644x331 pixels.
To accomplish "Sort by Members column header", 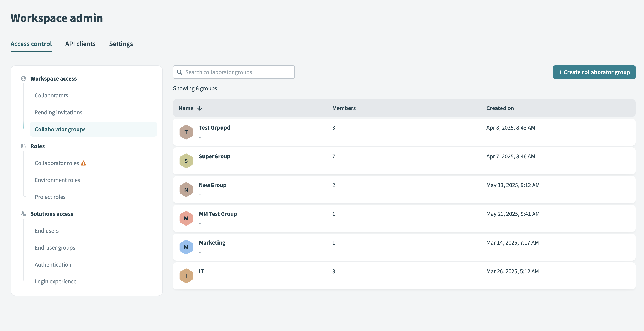I will click(x=344, y=108).
